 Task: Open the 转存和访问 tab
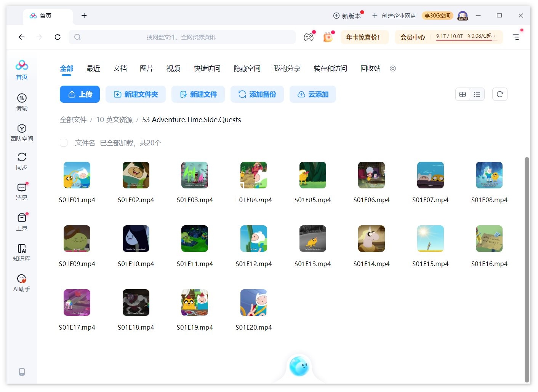coord(330,69)
